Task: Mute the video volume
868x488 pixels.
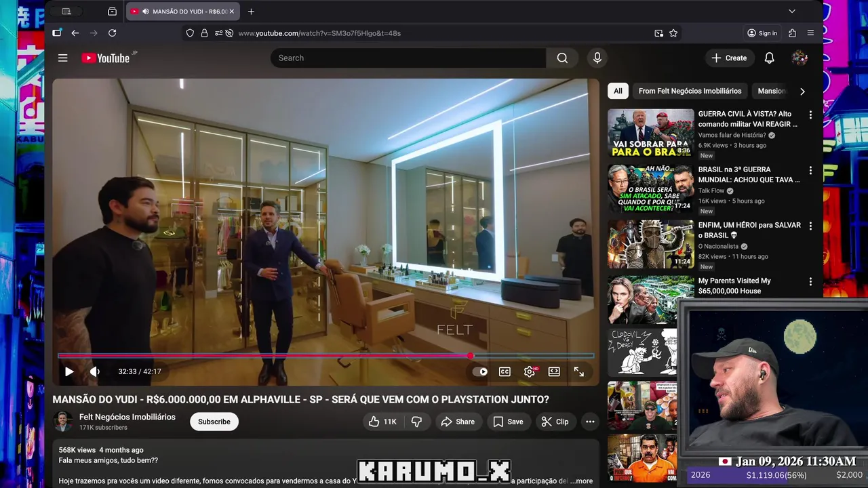Action: pos(95,371)
